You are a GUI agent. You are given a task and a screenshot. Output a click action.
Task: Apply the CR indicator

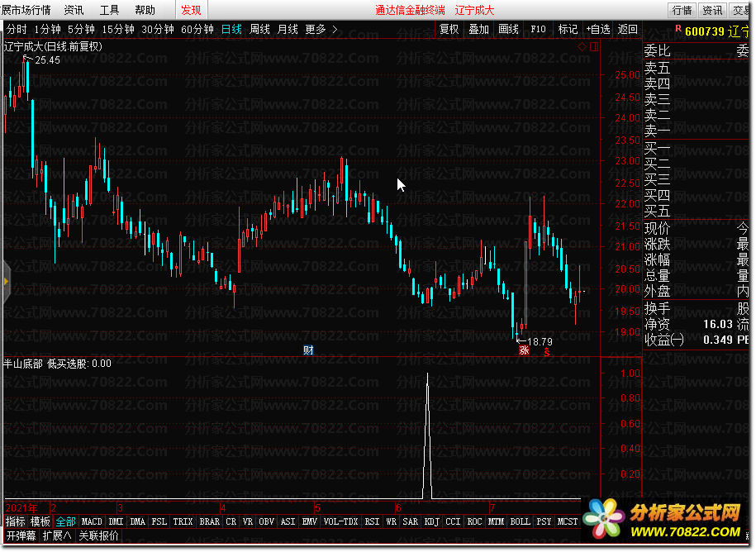(231, 521)
